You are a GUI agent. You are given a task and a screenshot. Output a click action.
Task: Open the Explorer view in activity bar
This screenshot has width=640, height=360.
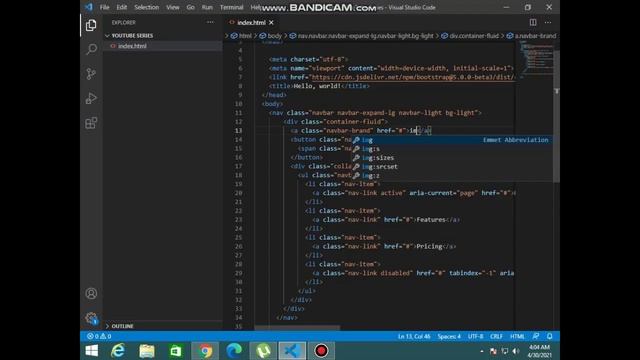[91, 25]
